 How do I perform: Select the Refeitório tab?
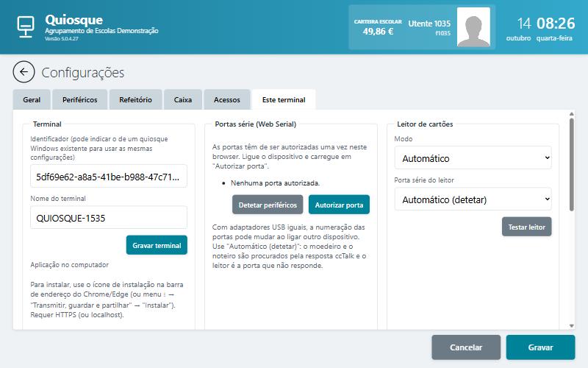tap(135, 100)
